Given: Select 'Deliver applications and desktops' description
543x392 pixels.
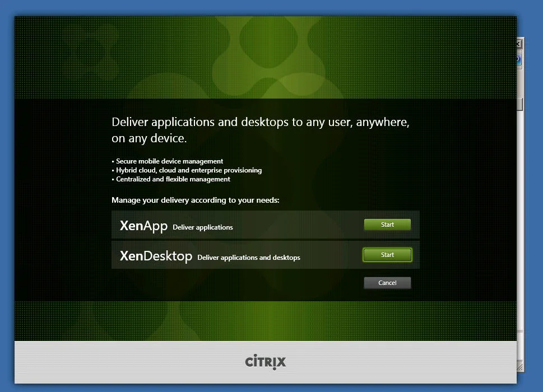Looking at the screenshot, I should click(x=249, y=258).
